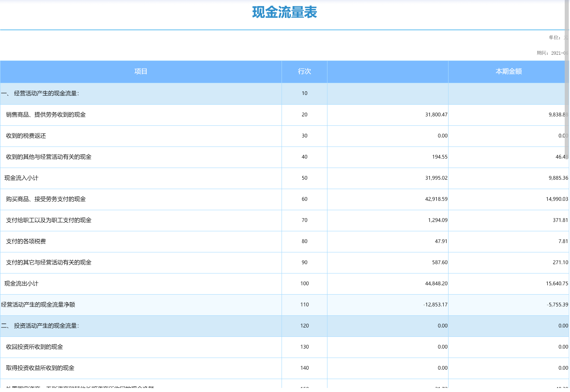570x392 pixels.
Task: Click the 本期金额 column header
Action: coord(508,71)
